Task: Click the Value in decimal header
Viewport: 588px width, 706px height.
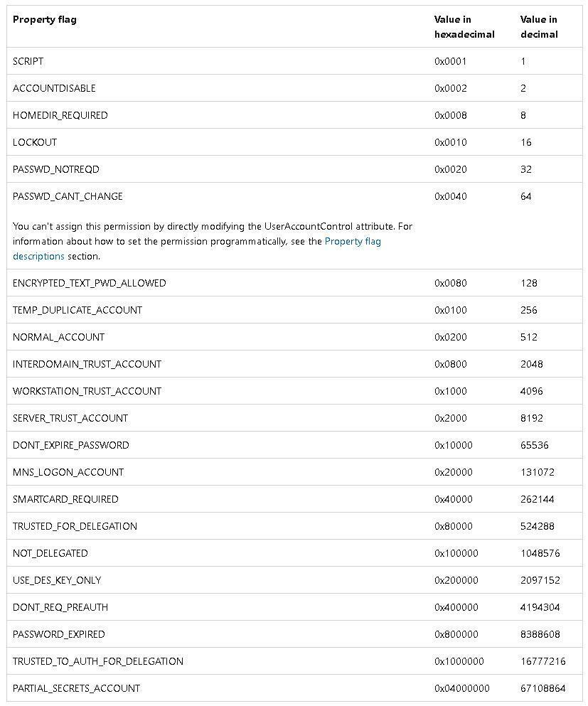Action: pos(539,27)
